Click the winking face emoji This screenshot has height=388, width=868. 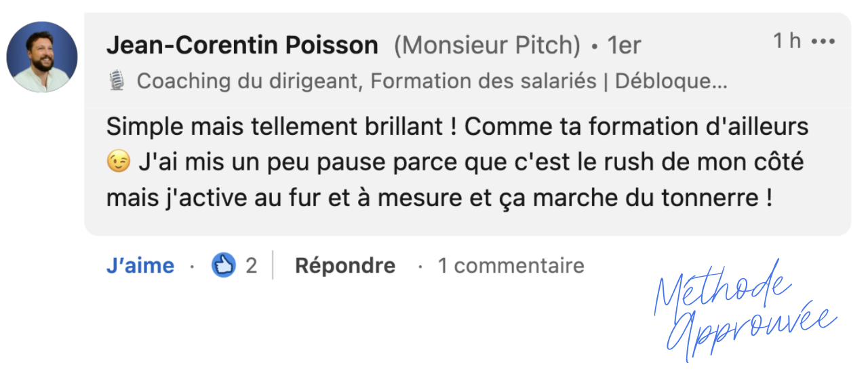117,163
